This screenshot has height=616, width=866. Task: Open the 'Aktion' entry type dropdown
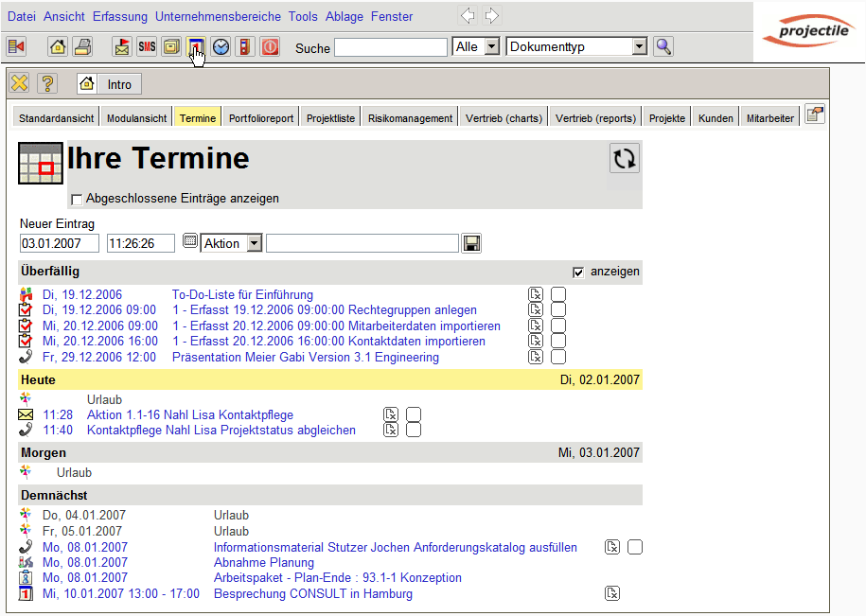coord(254,243)
